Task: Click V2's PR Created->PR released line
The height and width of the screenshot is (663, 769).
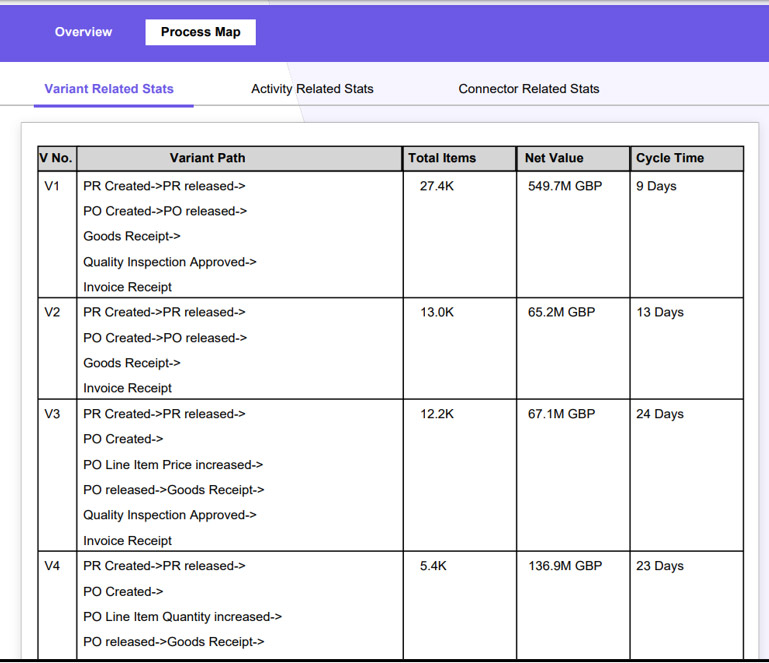Action: [x=164, y=312]
